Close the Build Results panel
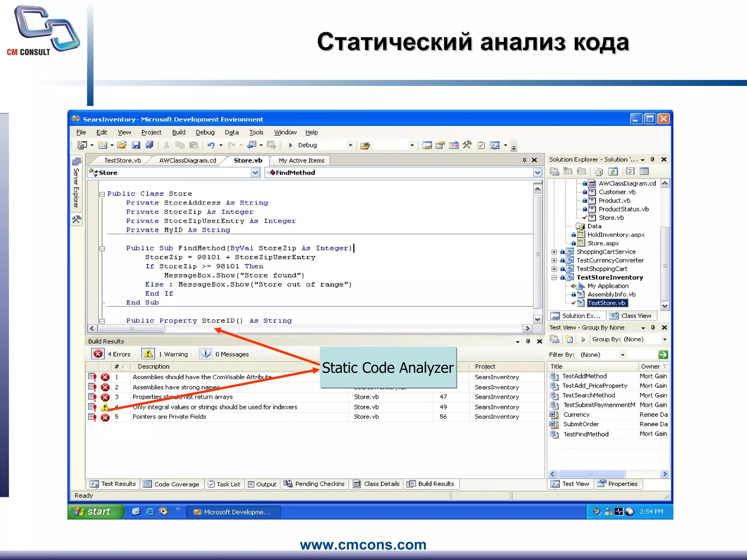Image resolution: width=747 pixels, height=560 pixels. 539,341
